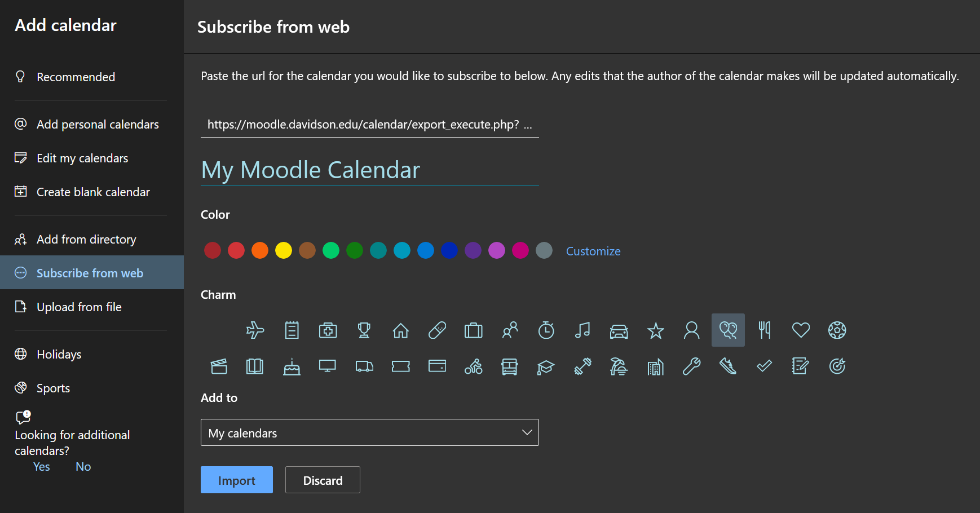
Task: Choose the star charm icon
Action: 655,330
